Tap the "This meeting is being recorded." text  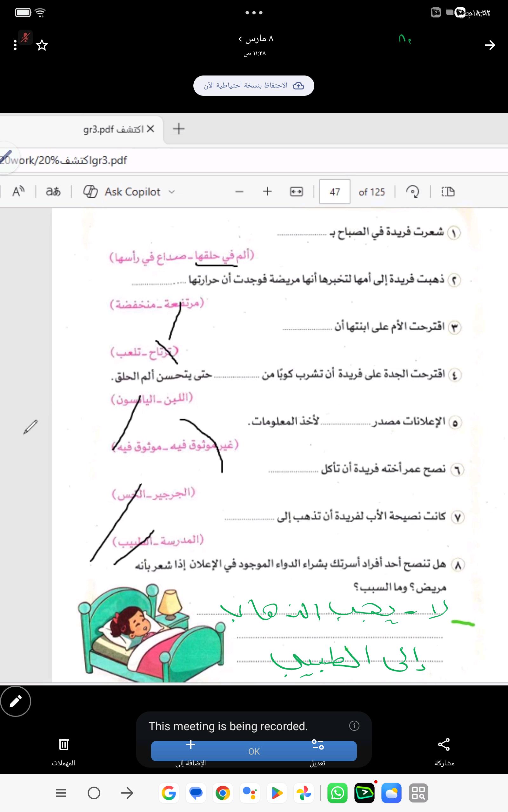(x=229, y=726)
